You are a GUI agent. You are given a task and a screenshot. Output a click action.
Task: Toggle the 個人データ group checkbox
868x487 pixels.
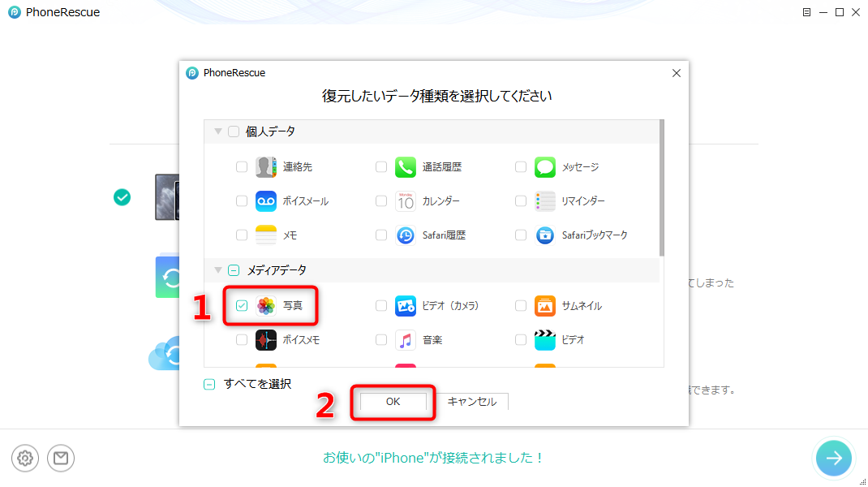coord(234,131)
